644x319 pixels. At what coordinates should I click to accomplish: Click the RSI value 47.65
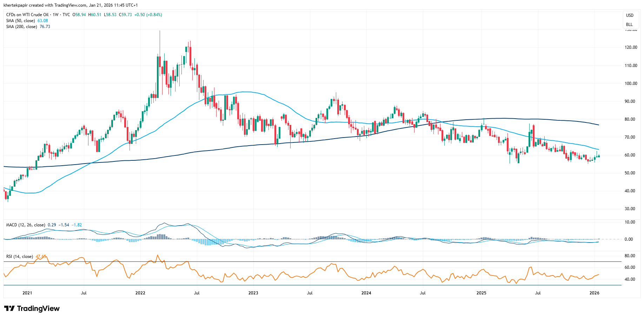pyautogui.click(x=41, y=257)
